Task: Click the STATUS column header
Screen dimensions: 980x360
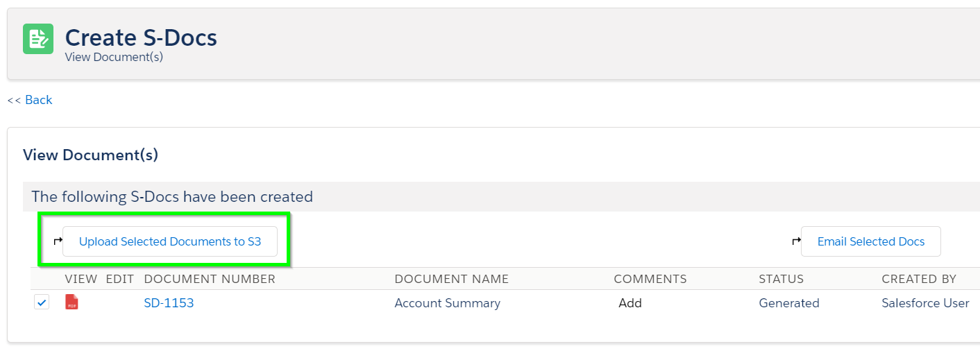Action: pos(782,279)
